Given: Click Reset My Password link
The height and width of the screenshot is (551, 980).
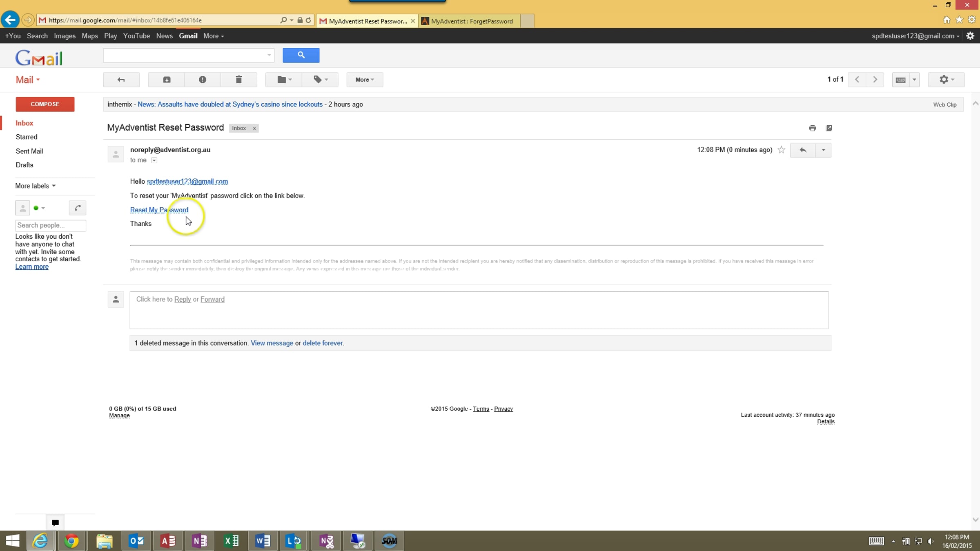Looking at the screenshot, I should click(x=159, y=210).
